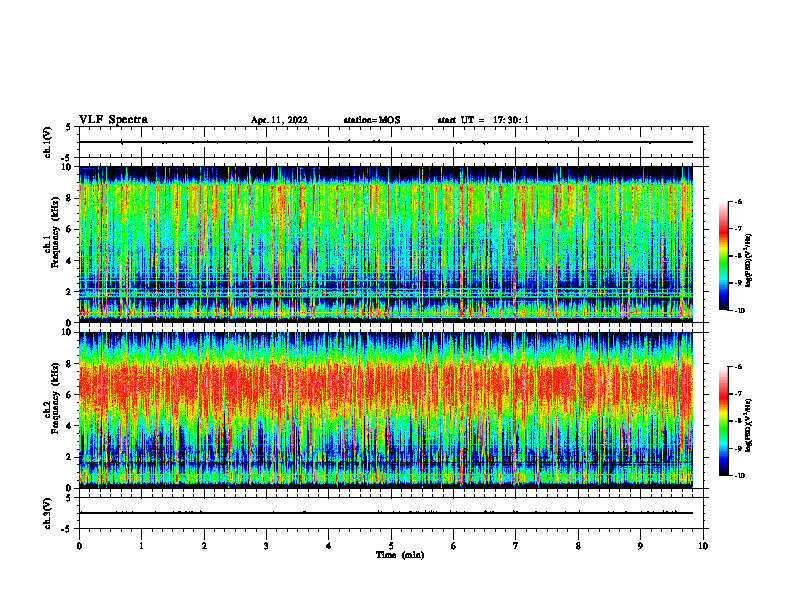This screenshot has height=612, width=792.
Task: Click the "-9" label on ch.1 color bar
Action: pos(737,283)
